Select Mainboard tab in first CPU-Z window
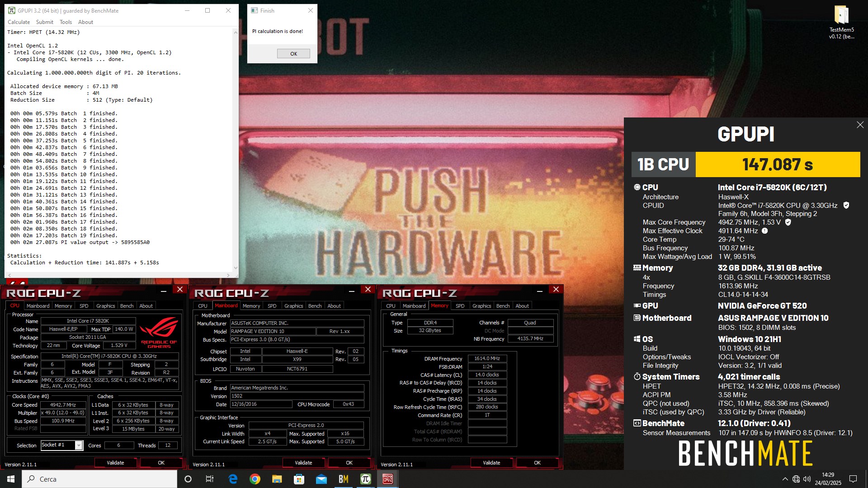 click(38, 306)
